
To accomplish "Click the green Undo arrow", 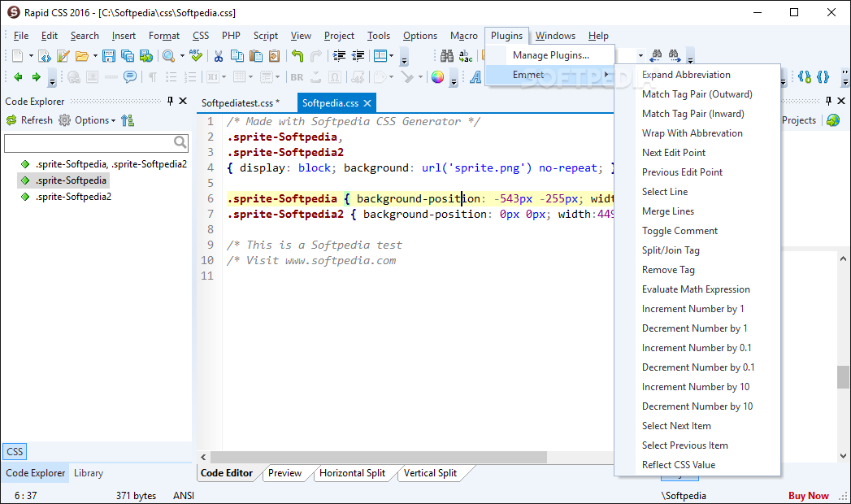I will click(297, 56).
